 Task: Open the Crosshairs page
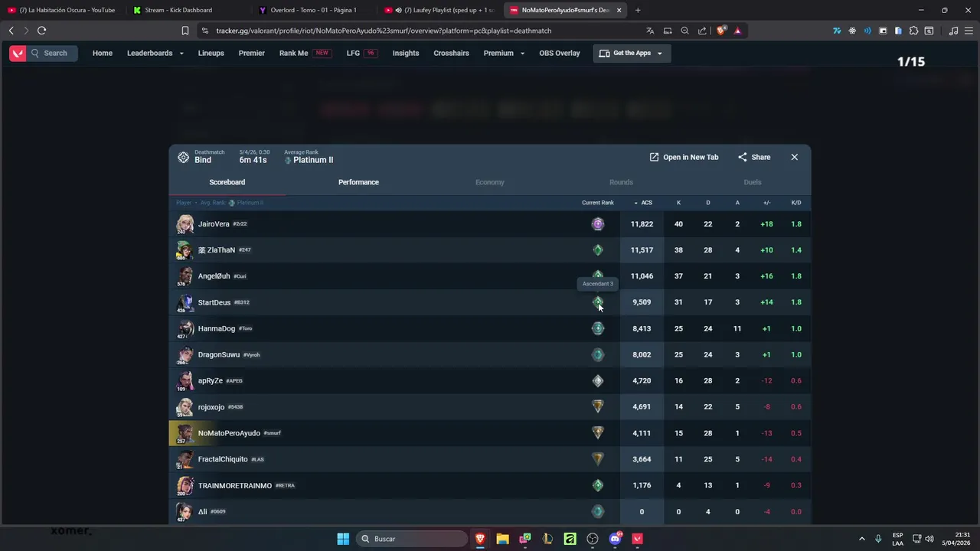click(x=451, y=53)
